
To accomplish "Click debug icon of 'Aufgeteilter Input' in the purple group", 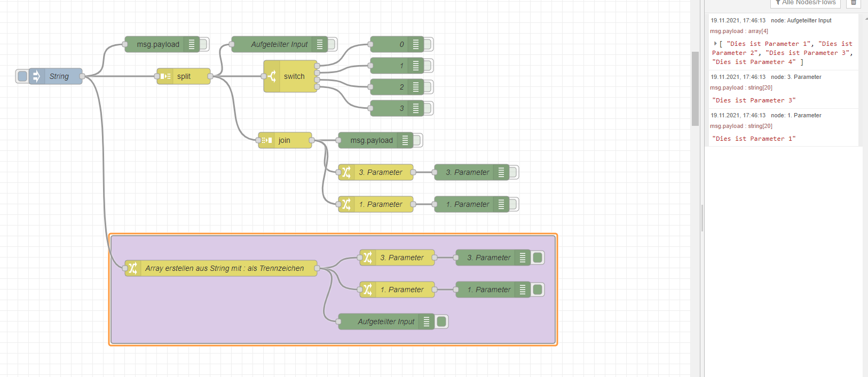I will tap(427, 322).
